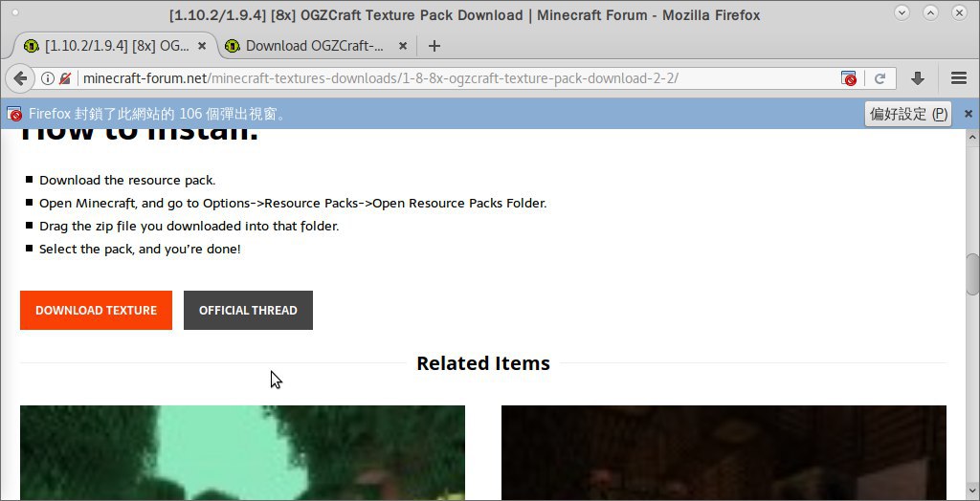Click the blocked-plugin icon in the address bar
The height and width of the screenshot is (501, 980).
tap(65, 78)
